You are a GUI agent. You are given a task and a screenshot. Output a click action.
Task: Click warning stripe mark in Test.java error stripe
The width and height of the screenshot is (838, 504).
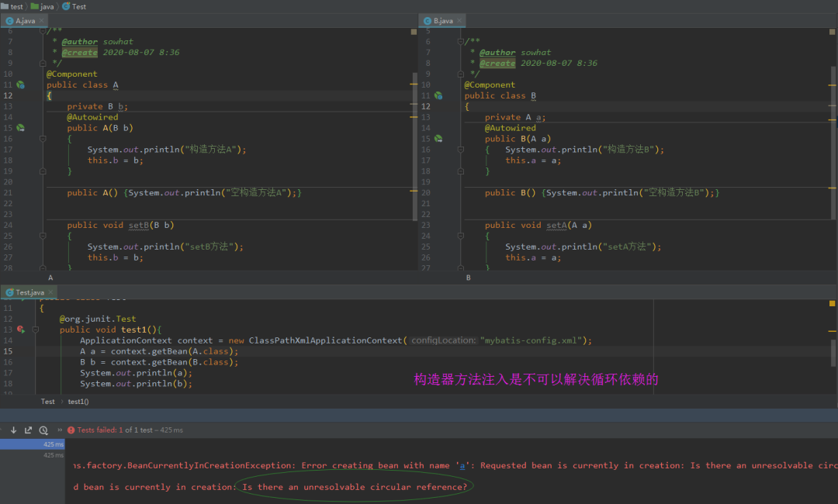832,332
